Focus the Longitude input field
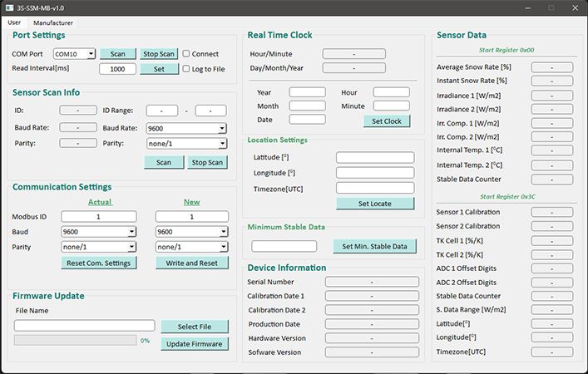Viewport: 588px width, 374px height. (x=375, y=173)
